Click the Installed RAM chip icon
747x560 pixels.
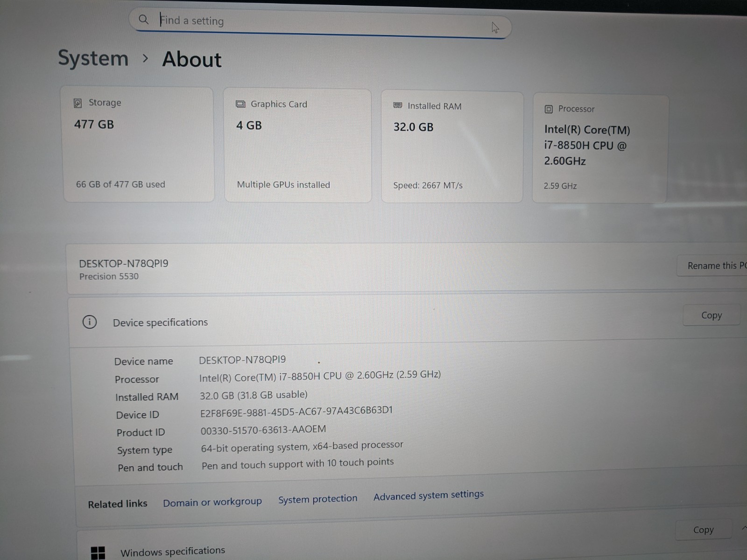398,105
